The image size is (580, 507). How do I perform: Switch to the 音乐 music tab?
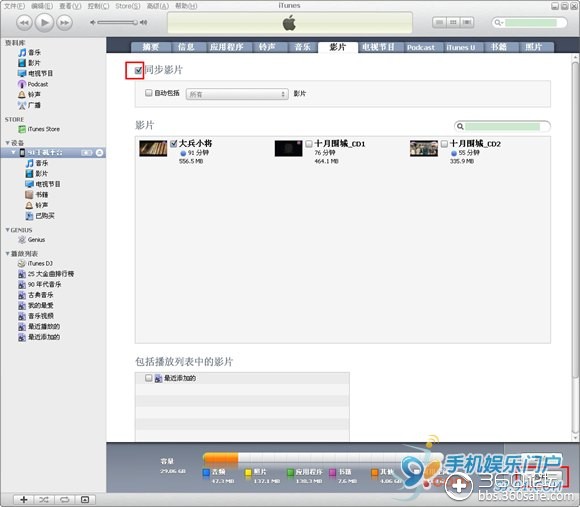(x=303, y=47)
